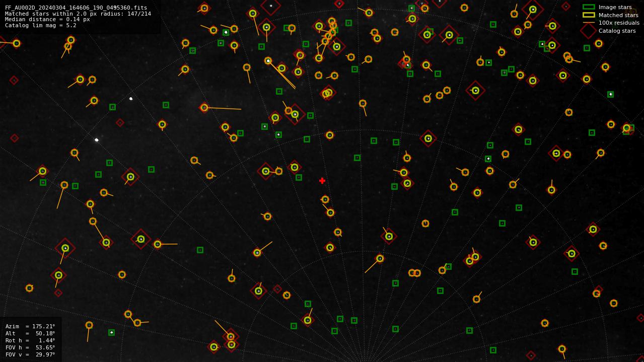The width and height of the screenshot is (644, 362).
Task: Click the red cross center marker
Action: pos(322,181)
